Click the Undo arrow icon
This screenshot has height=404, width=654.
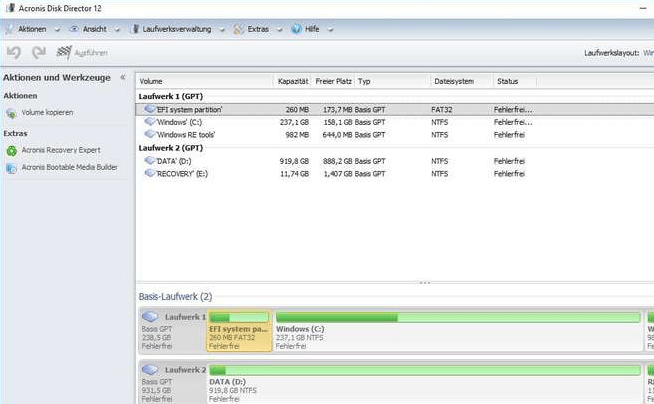pos(14,53)
